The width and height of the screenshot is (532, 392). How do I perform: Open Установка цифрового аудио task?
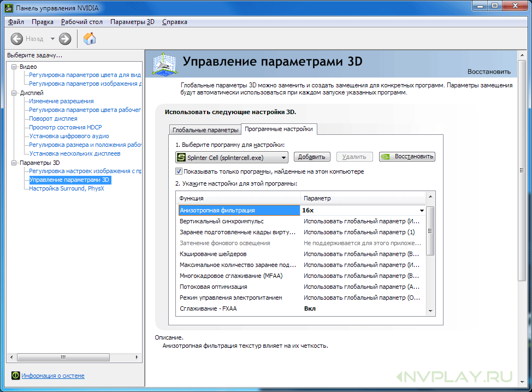69,136
